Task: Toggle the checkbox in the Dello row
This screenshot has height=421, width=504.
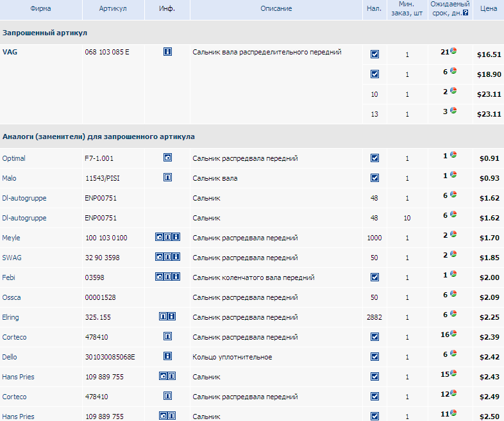Action: click(374, 357)
